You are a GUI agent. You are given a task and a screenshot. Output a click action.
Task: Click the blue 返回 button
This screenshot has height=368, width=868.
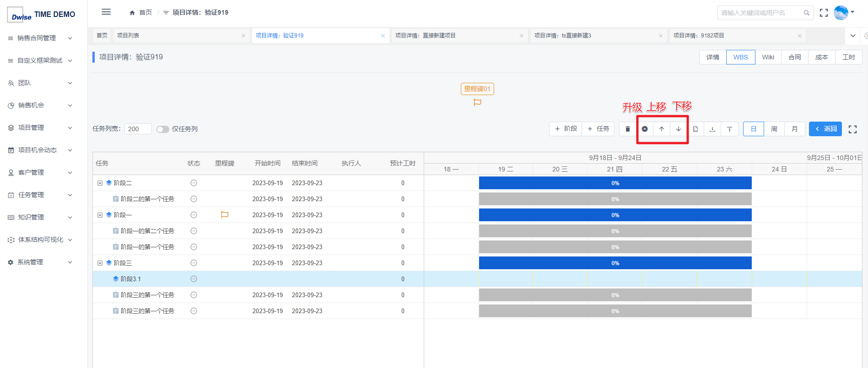pos(825,129)
